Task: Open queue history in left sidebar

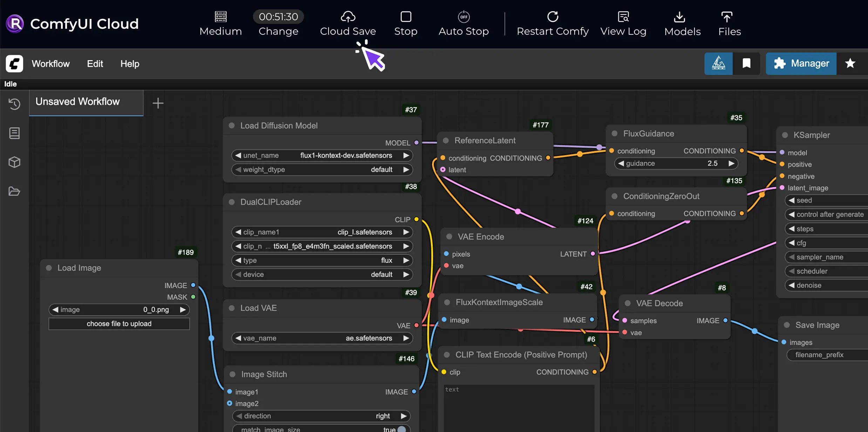Action: pos(14,104)
